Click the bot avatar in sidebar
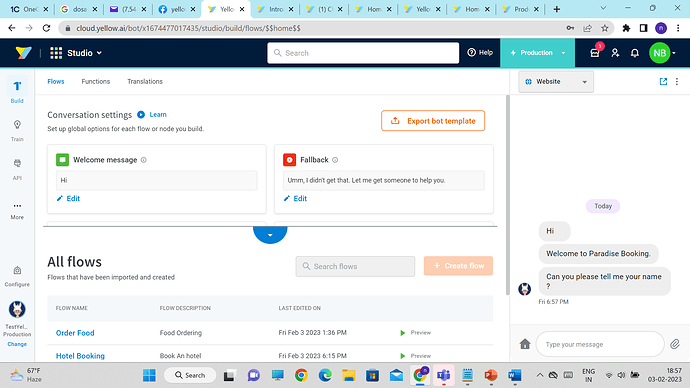This screenshot has width=690, height=388. [x=17, y=309]
